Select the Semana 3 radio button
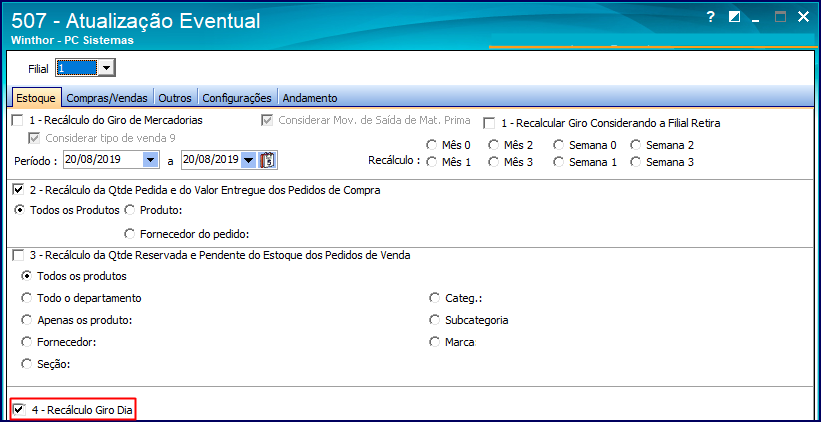821x422 pixels. pos(636,162)
